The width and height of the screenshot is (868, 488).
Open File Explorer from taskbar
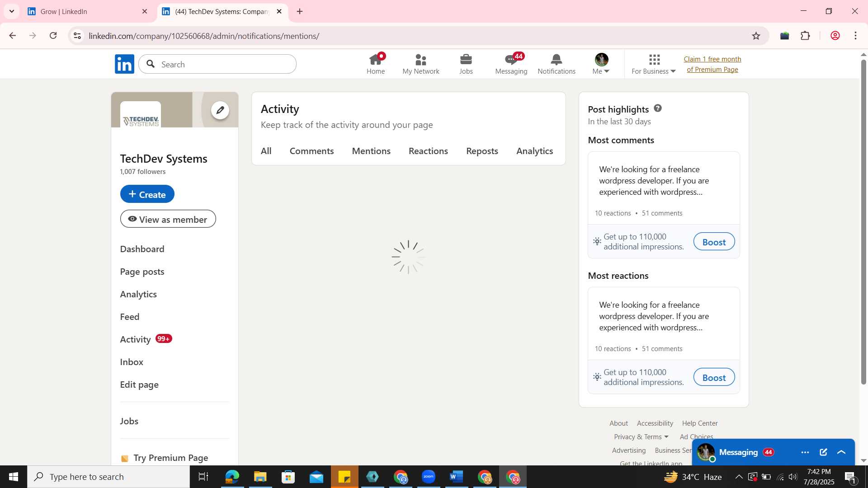point(260,477)
